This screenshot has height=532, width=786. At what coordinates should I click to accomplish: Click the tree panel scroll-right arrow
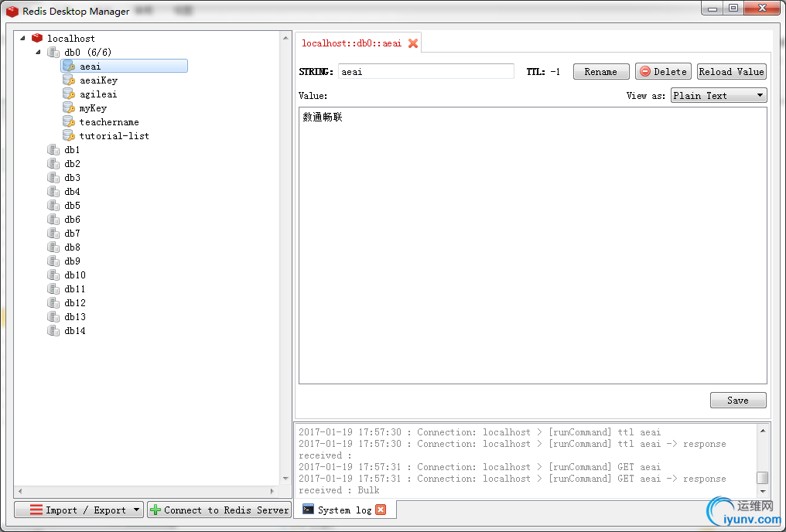[x=272, y=491]
